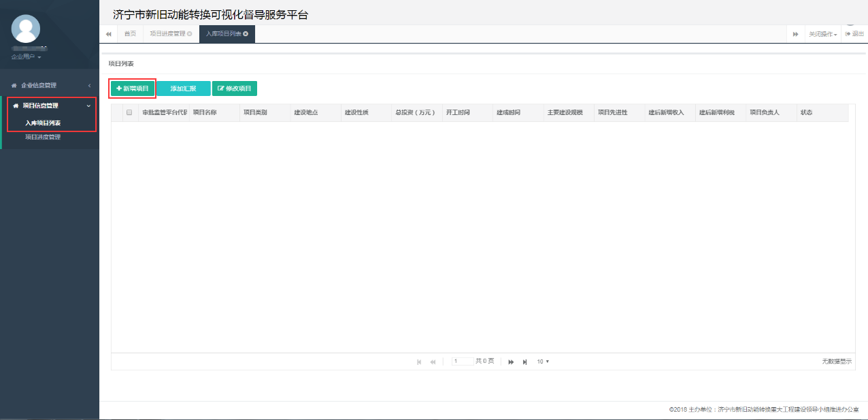
Task: Click the 添加汇报 add report button
Action: [x=183, y=88]
